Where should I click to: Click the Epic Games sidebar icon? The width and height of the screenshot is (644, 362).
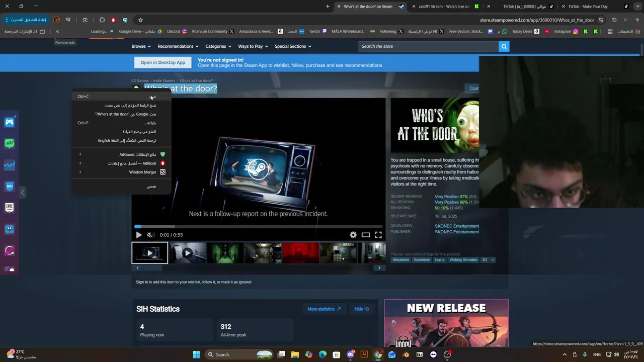[9, 207]
